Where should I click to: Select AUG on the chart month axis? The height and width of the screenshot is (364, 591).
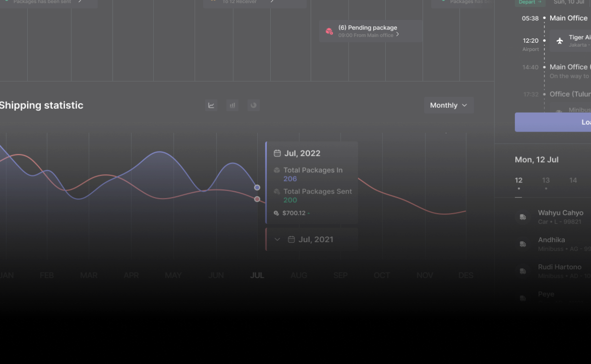(x=298, y=275)
